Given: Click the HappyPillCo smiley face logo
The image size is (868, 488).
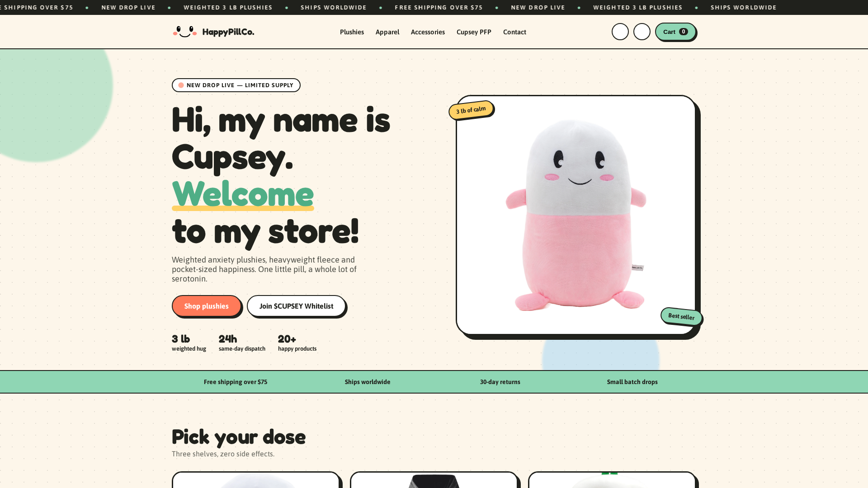Looking at the screenshot, I should [x=185, y=32].
